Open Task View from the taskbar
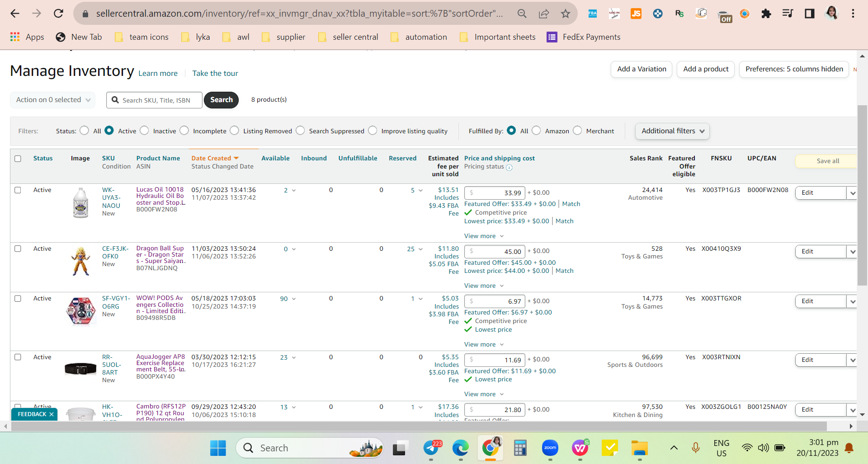The height and width of the screenshot is (464, 868). (x=399, y=448)
